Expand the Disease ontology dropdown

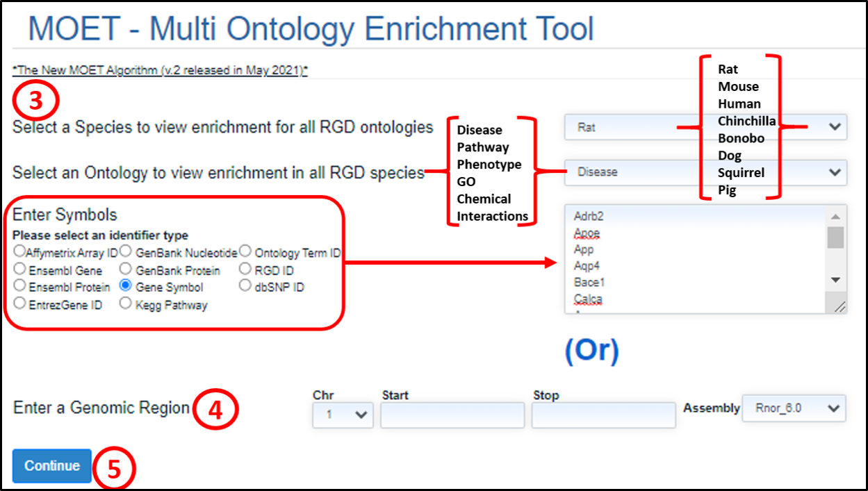tap(705, 172)
